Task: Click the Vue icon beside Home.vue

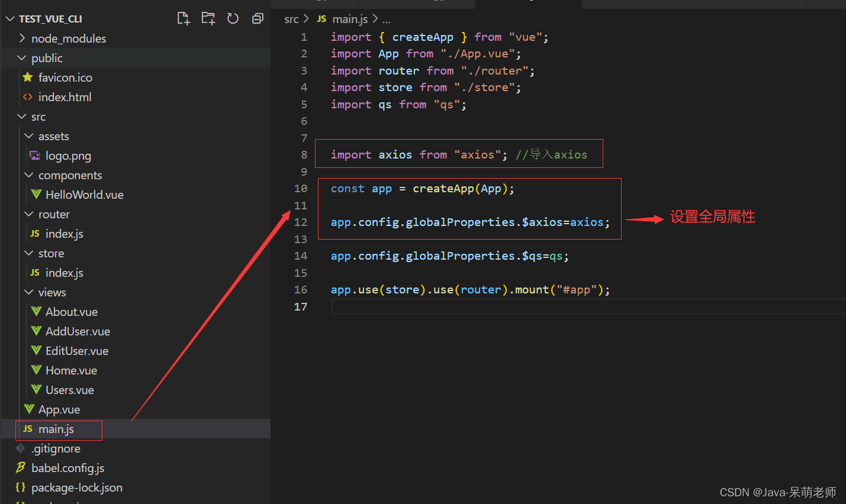Action: (36, 370)
